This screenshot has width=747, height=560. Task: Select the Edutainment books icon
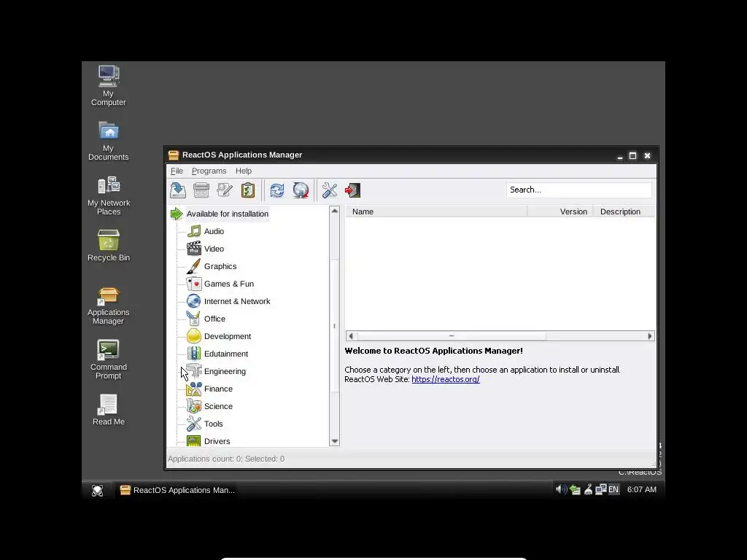[x=194, y=354]
